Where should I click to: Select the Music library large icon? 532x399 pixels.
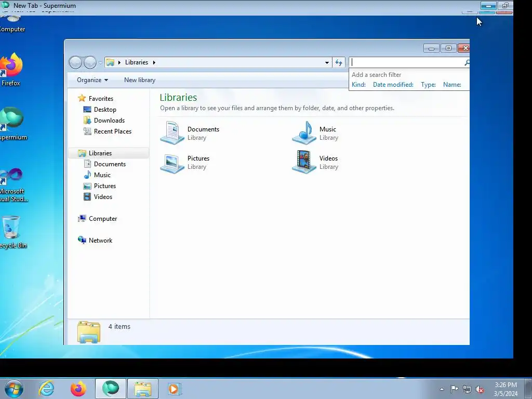304,133
